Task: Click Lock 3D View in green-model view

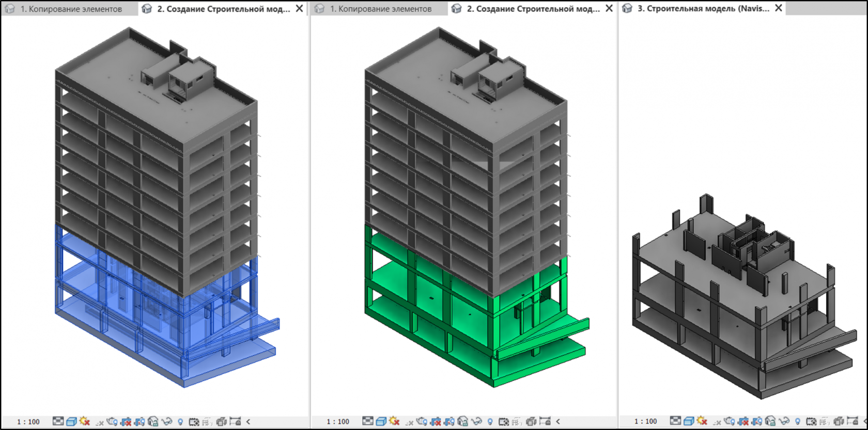Action: 462,421
